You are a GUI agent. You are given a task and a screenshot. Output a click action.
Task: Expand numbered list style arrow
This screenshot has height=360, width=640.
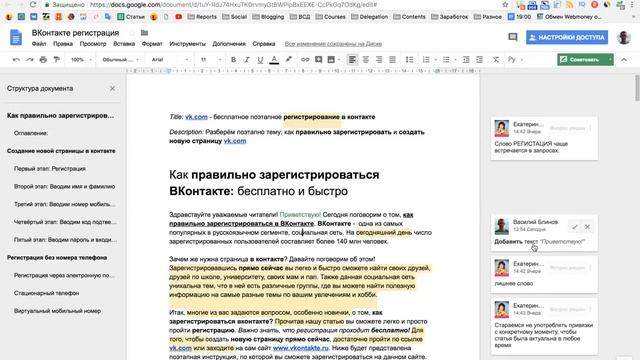(436, 60)
